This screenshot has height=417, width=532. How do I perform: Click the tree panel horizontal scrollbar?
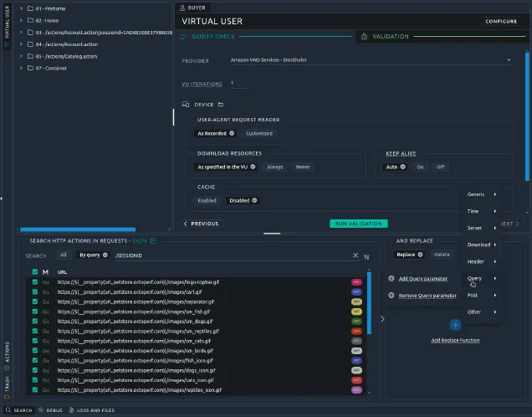[78, 229]
